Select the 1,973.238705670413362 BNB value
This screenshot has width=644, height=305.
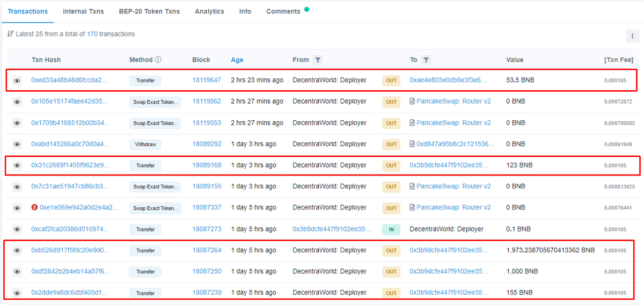(x=551, y=250)
